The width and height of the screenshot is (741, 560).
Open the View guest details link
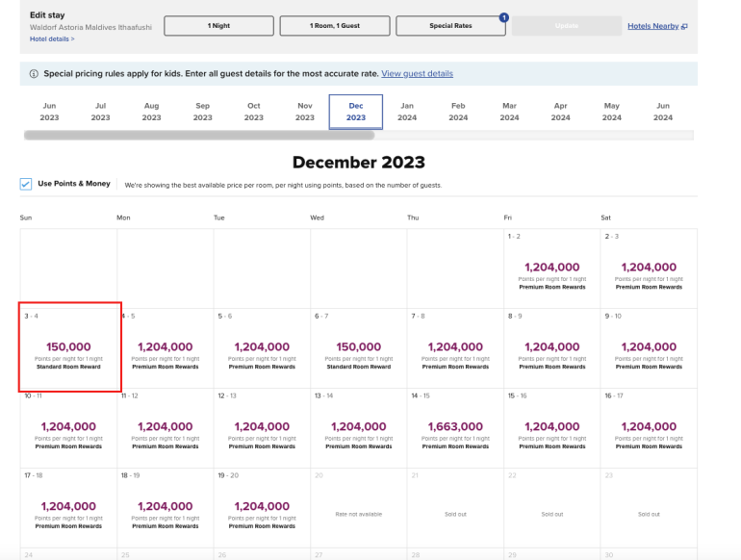[417, 74]
